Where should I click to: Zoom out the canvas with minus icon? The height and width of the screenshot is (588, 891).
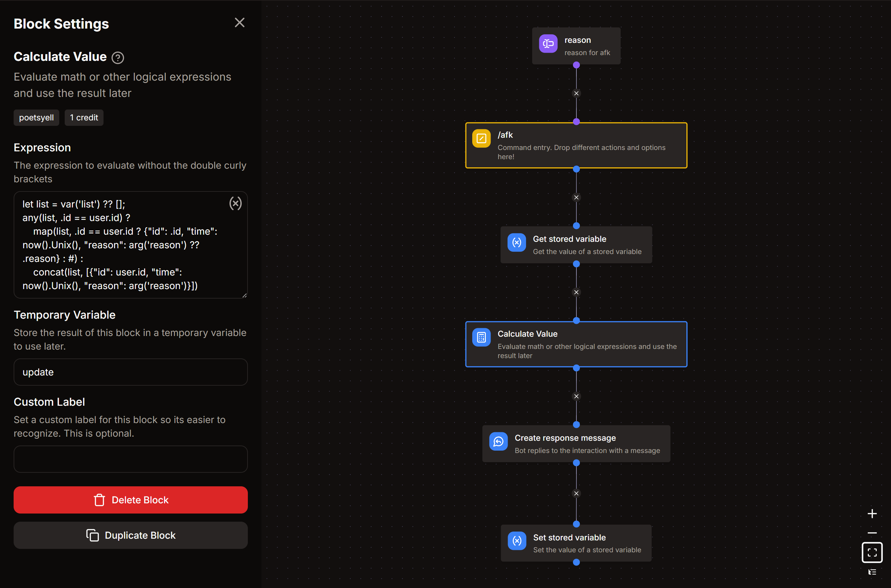(x=872, y=533)
